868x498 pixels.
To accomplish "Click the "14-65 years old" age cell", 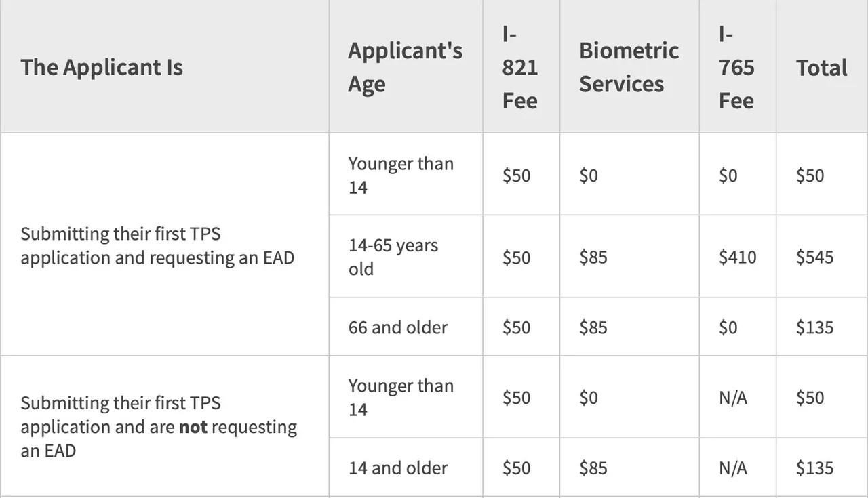I will (393, 257).
